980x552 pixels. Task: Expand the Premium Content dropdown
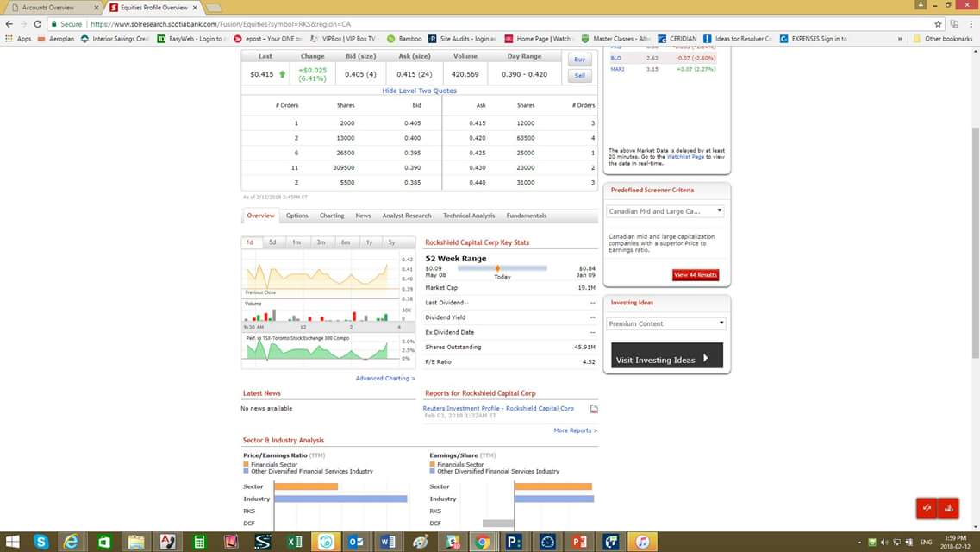click(665, 323)
